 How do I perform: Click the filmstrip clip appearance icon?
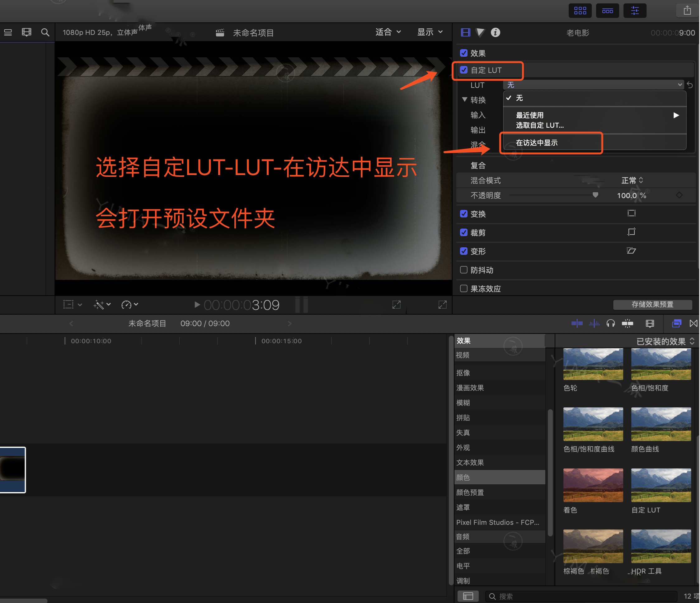click(x=26, y=32)
